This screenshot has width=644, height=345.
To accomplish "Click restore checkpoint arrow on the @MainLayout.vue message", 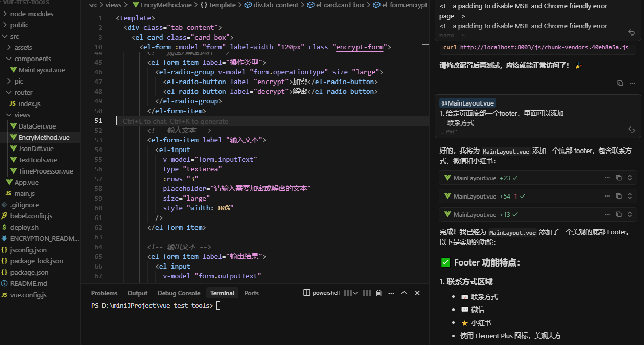I will pos(631,130).
